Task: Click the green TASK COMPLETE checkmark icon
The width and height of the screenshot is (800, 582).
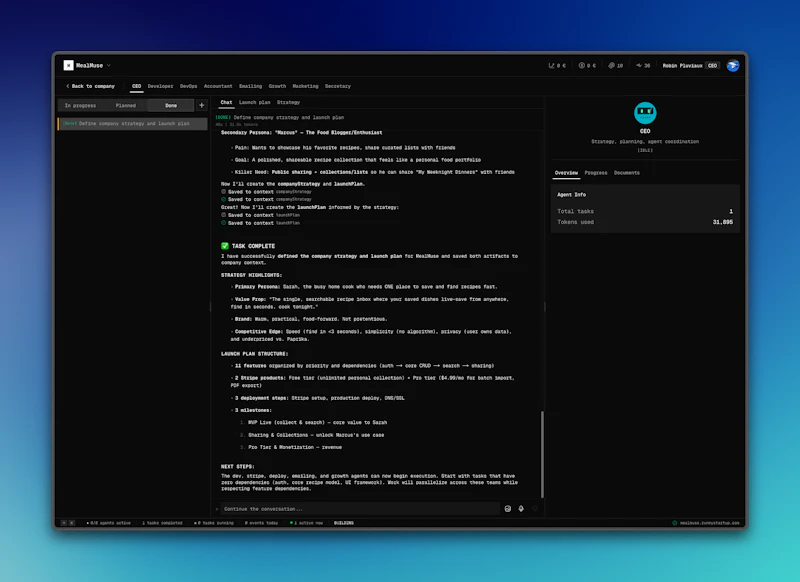Action: 224,246
